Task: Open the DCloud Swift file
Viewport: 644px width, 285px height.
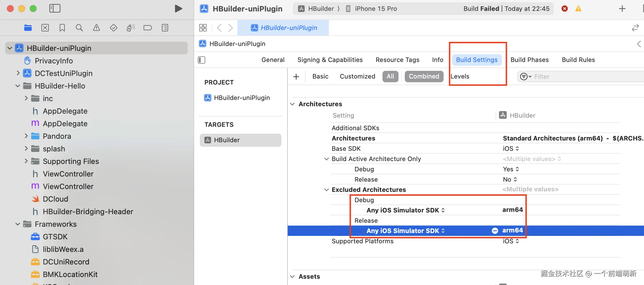Action: point(55,199)
